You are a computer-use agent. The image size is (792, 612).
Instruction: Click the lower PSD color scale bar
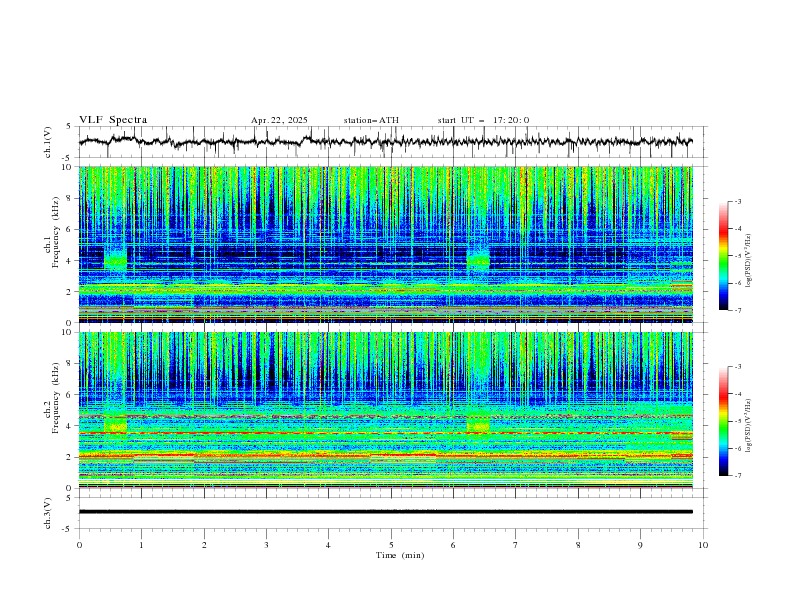coord(723,421)
